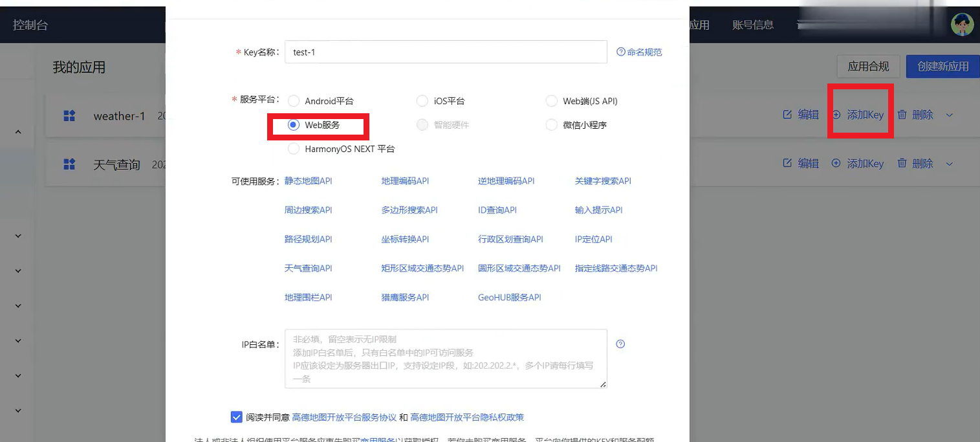The height and width of the screenshot is (442, 980).
Task: Open the 坐标转换API link
Action: tap(405, 239)
